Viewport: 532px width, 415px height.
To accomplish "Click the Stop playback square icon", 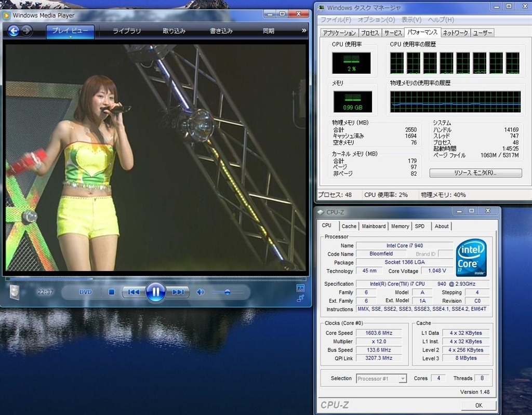I will (x=111, y=292).
